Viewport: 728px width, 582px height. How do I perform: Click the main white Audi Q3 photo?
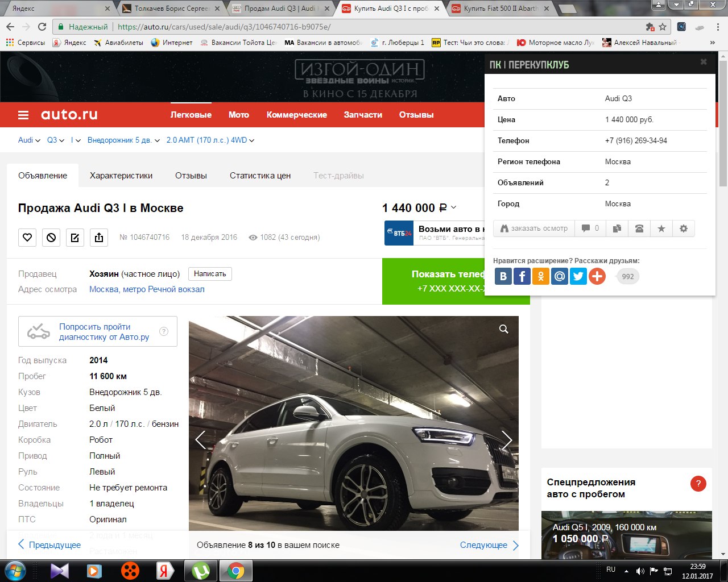pos(354,423)
